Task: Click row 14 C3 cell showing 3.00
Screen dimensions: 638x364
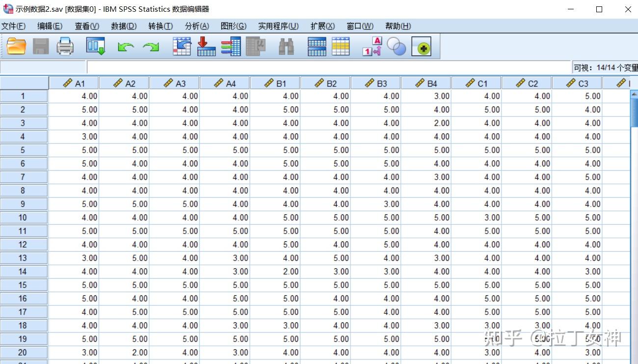Action: click(x=577, y=271)
